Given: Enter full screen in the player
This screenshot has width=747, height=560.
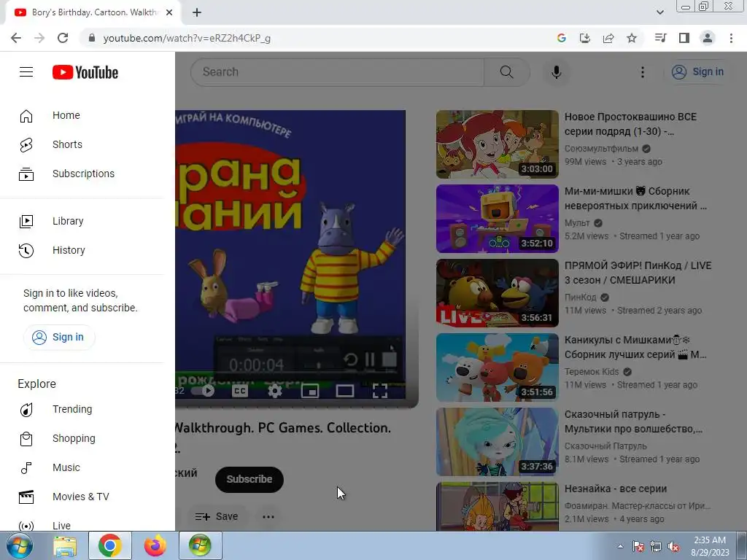Looking at the screenshot, I should [x=379, y=391].
